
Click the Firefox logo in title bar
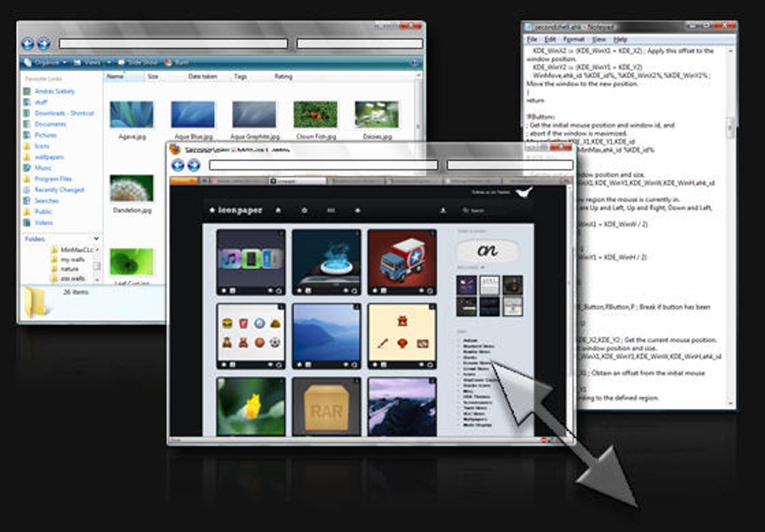click(175, 150)
